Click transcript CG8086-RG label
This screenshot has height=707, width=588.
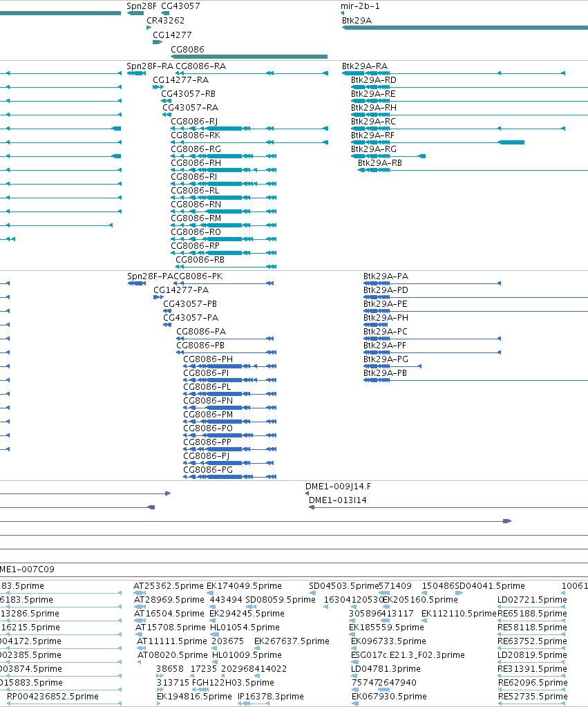pos(196,149)
